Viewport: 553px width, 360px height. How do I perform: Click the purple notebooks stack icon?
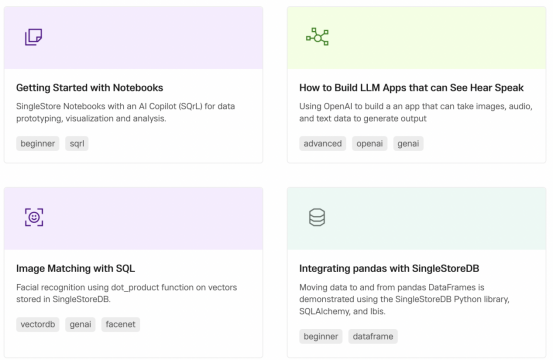(x=34, y=37)
